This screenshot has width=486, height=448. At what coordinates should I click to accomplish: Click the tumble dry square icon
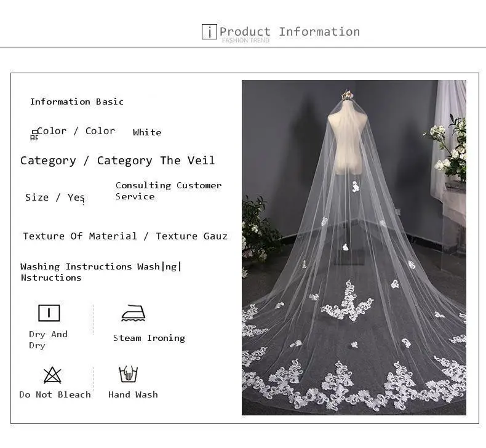pyautogui.click(x=49, y=313)
